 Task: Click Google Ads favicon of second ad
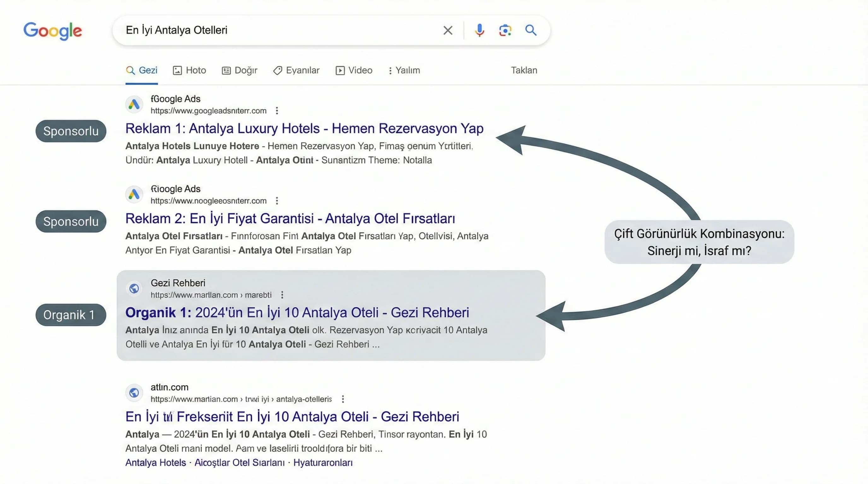[134, 194]
